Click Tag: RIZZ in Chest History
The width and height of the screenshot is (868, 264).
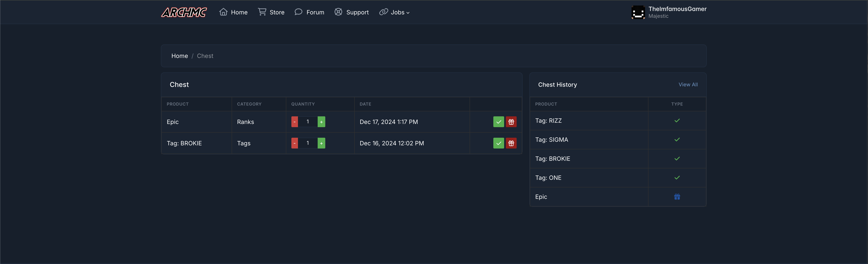(548, 120)
